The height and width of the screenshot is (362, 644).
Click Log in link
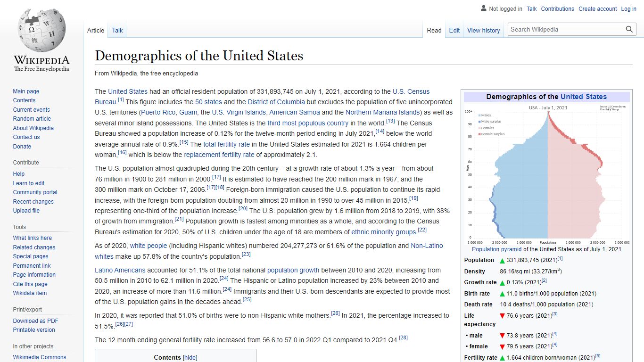[x=629, y=8]
